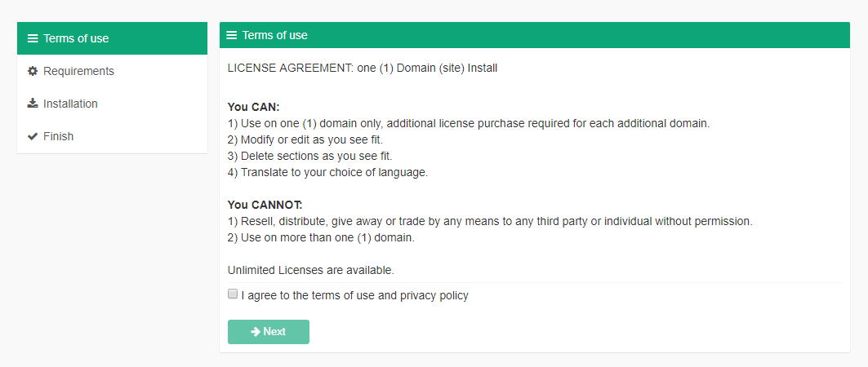Click the gear icon beside Requirements
Image resolution: width=868 pixels, height=367 pixels.
coord(33,71)
